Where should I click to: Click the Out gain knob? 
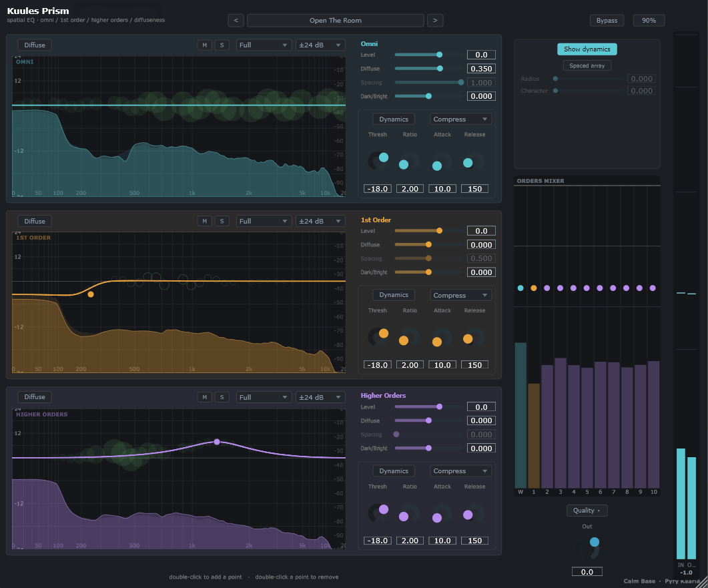click(x=587, y=548)
